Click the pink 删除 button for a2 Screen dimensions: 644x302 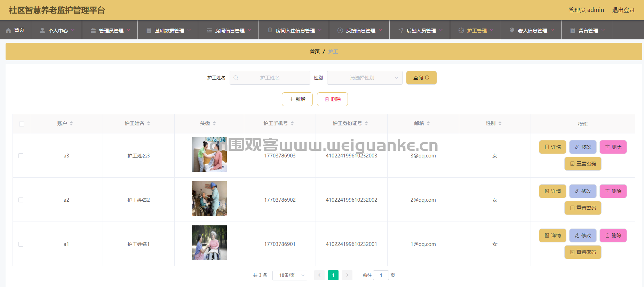(x=613, y=191)
